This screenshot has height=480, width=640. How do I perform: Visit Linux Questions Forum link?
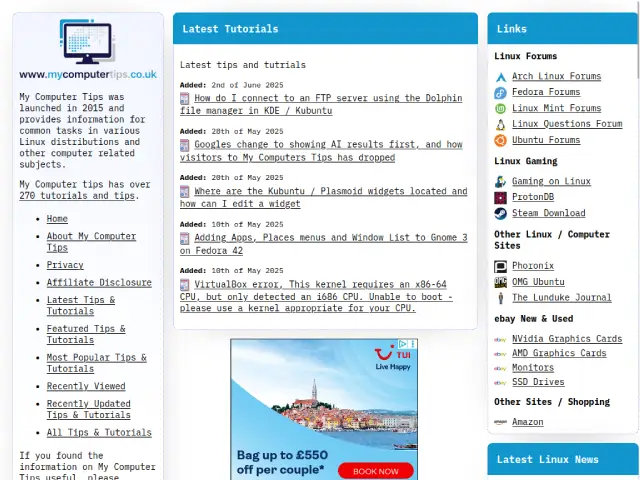pyautogui.click(x=567, y=124)
